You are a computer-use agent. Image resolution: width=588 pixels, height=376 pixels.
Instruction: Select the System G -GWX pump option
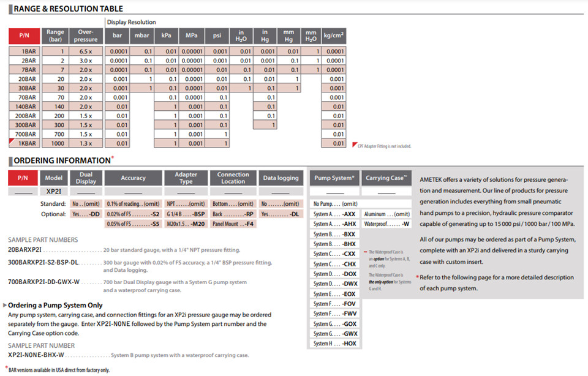pyautogui.click(x=334, y=334)
